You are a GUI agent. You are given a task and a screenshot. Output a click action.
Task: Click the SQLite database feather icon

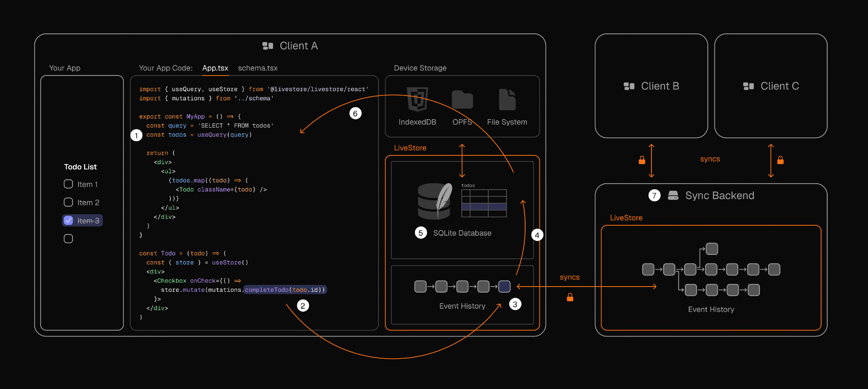pyautogui.click(x=435, y=201)
